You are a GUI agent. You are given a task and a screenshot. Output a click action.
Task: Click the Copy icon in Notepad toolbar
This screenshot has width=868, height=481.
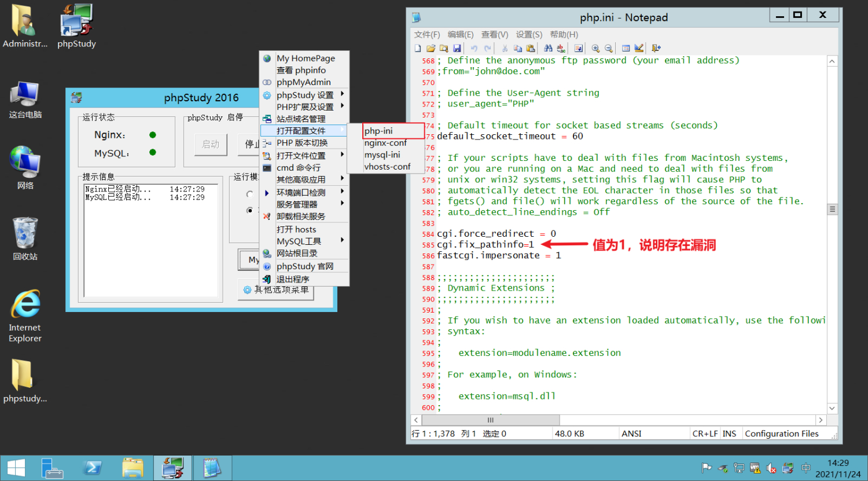(518, 48)
